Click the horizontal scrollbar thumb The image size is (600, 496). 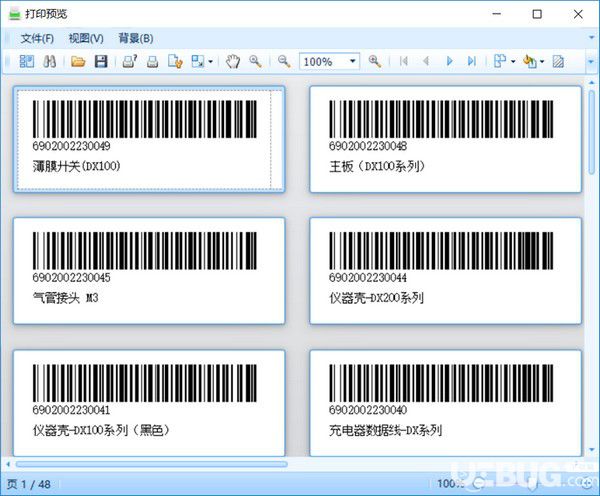coord(152,464)
